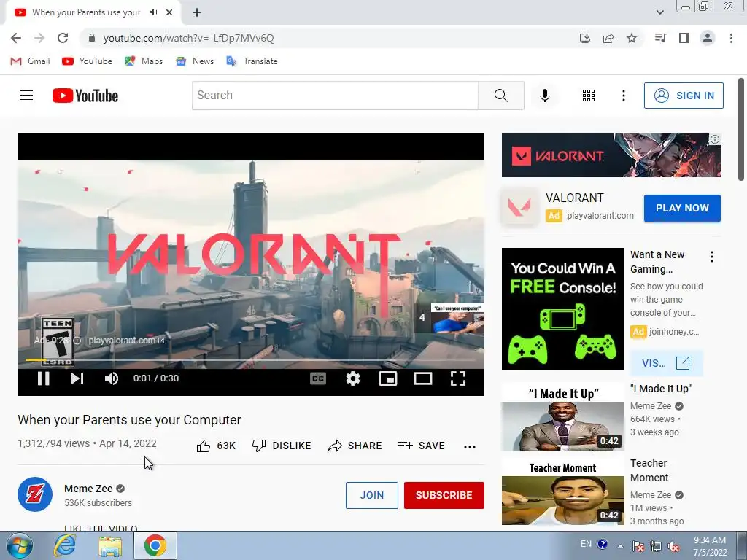Open the Meme Zee channel avatar

tap(35, 494)
